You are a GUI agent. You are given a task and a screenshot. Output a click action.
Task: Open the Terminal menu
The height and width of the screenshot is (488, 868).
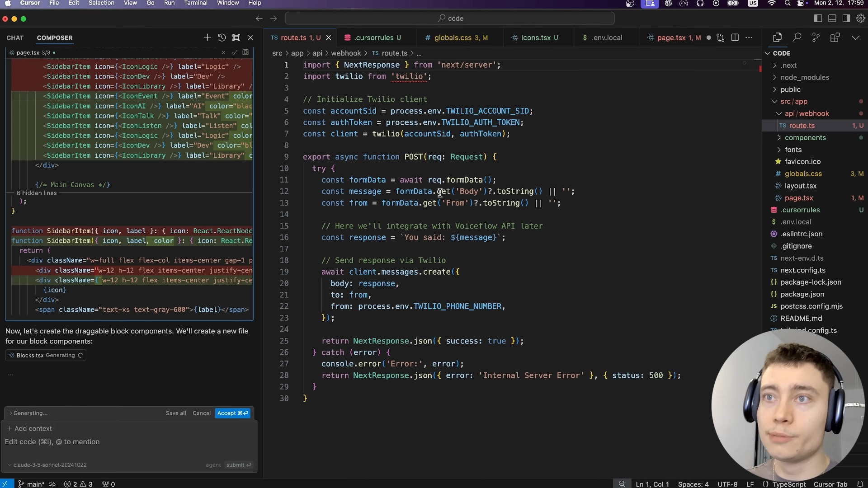(195, 3)
